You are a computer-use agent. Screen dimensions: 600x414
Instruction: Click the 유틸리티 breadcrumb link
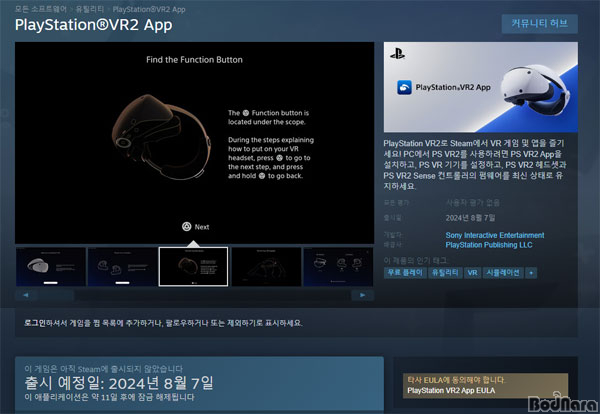point(90,9)
